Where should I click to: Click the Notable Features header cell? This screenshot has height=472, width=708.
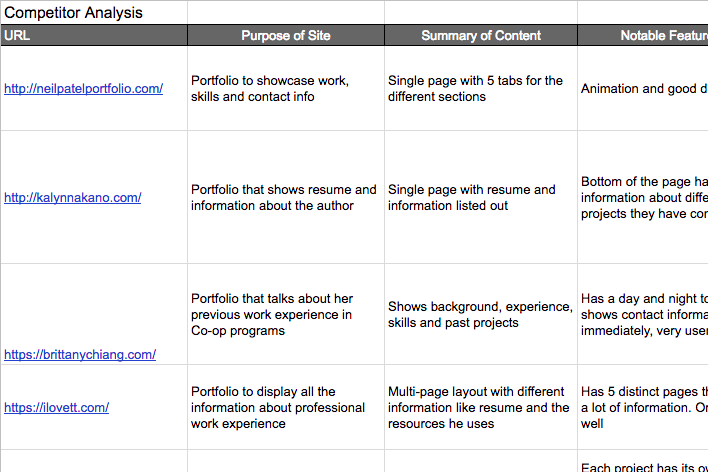click(x=642, y=36)
